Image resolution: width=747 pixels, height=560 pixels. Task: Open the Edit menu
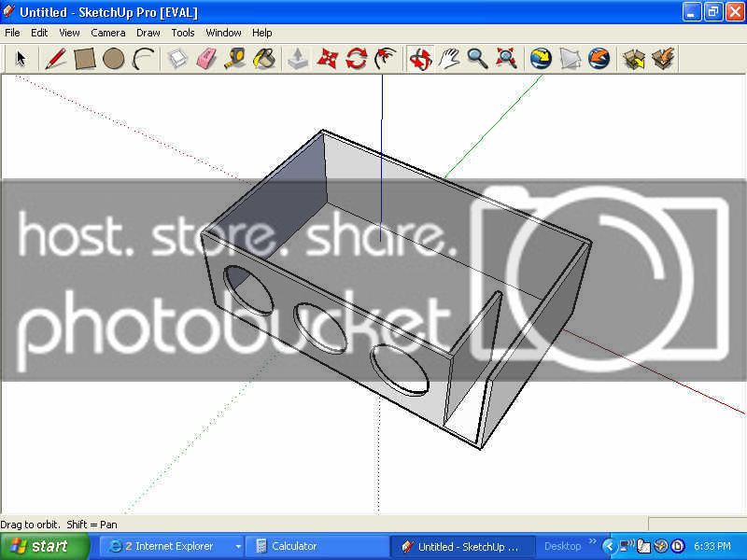point(39,33)
